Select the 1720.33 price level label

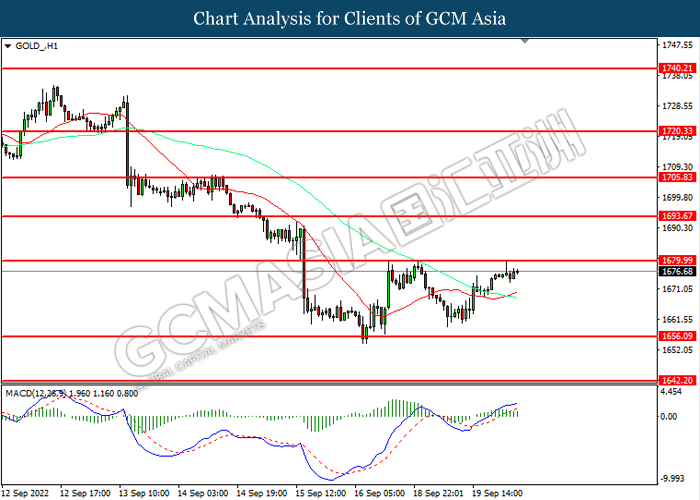pyautogui.click(x=677, y=131)
